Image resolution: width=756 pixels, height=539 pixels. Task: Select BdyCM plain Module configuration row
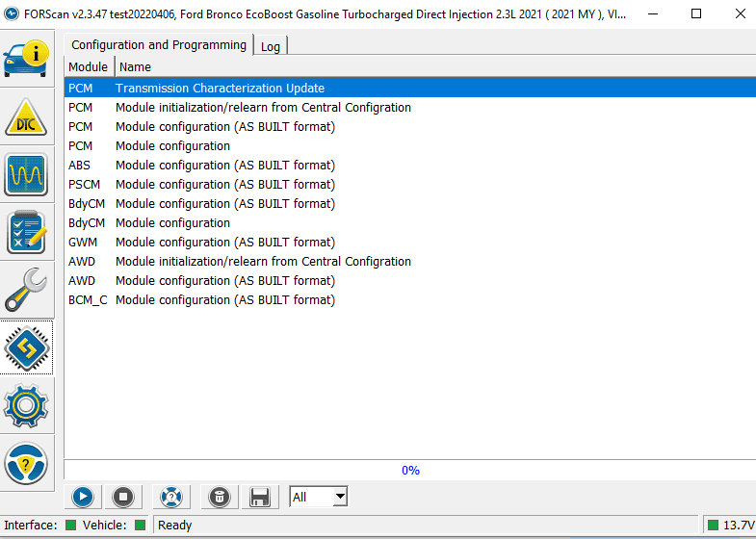410,223
